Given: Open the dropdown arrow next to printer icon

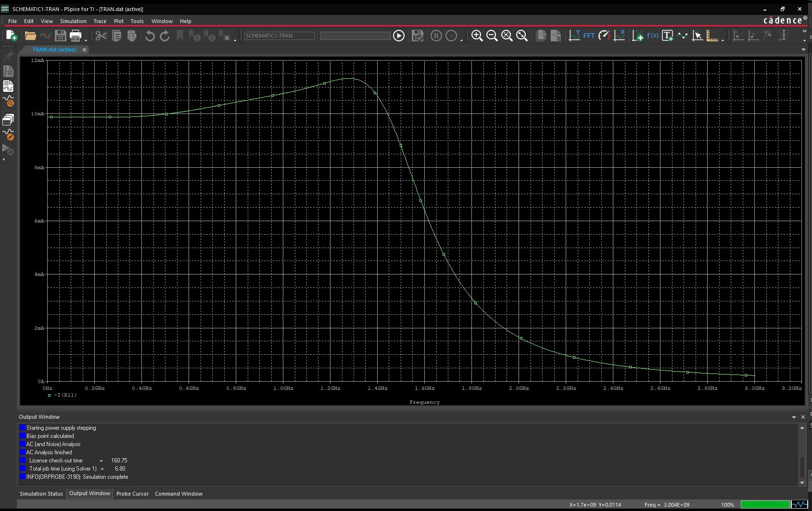Looking at the screenshot, I should pyautogui.click(x=86, y=40).
